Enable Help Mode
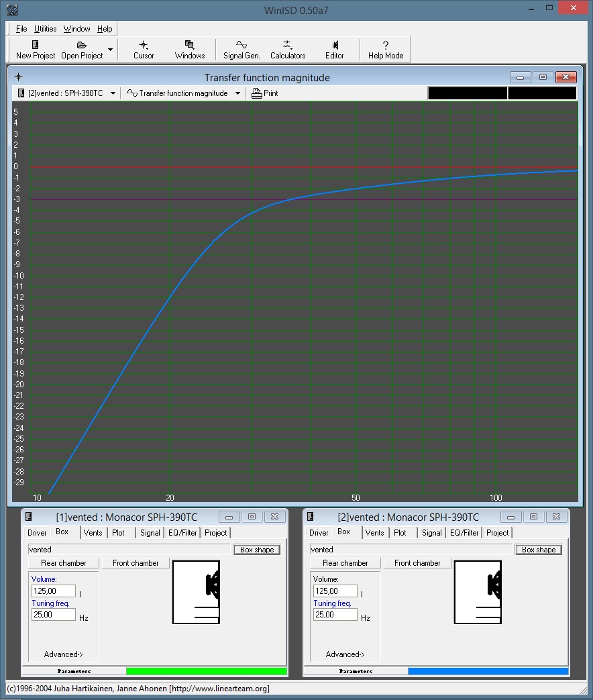 point(386,45)
